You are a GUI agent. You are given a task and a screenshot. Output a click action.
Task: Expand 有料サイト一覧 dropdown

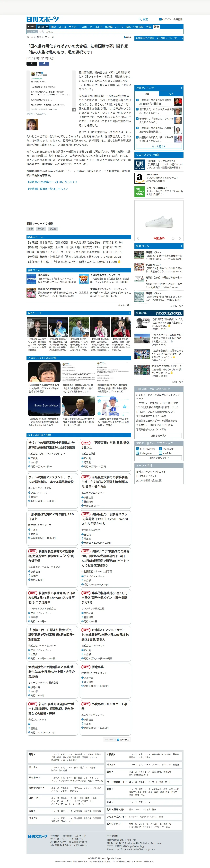click(x=171, y=38)
